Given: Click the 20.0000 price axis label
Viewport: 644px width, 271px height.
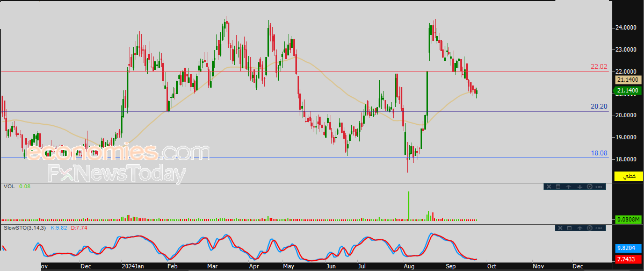Looking at the screenshot, I should (627, 116).
